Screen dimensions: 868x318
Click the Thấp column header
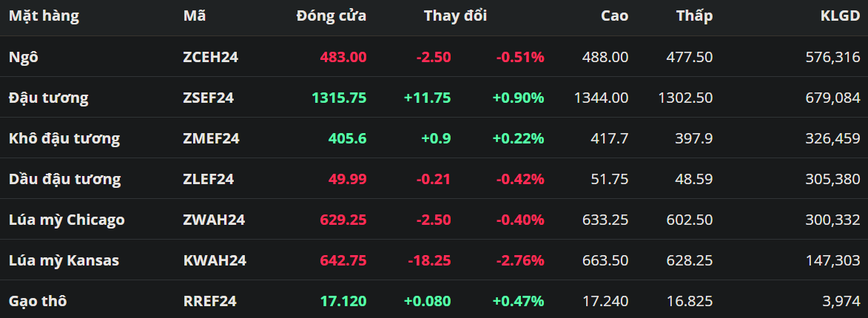pos(694,16)
